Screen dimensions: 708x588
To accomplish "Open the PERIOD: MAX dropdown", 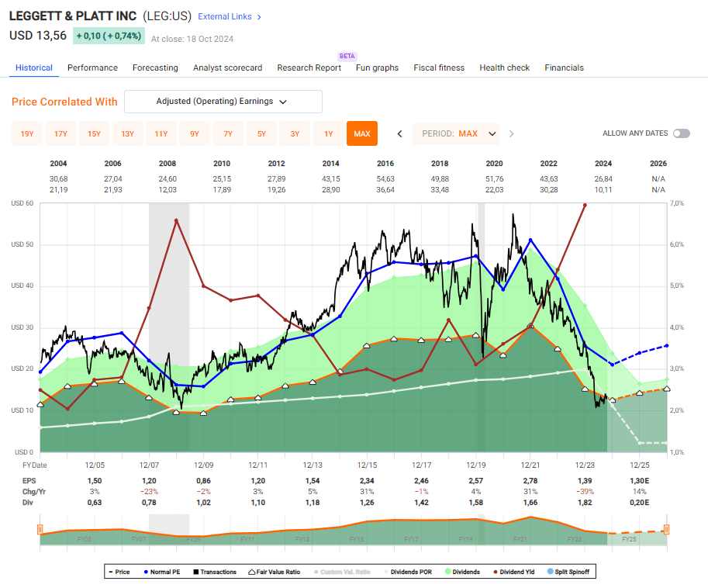I will pyautogui.click(x=456, y=133).
